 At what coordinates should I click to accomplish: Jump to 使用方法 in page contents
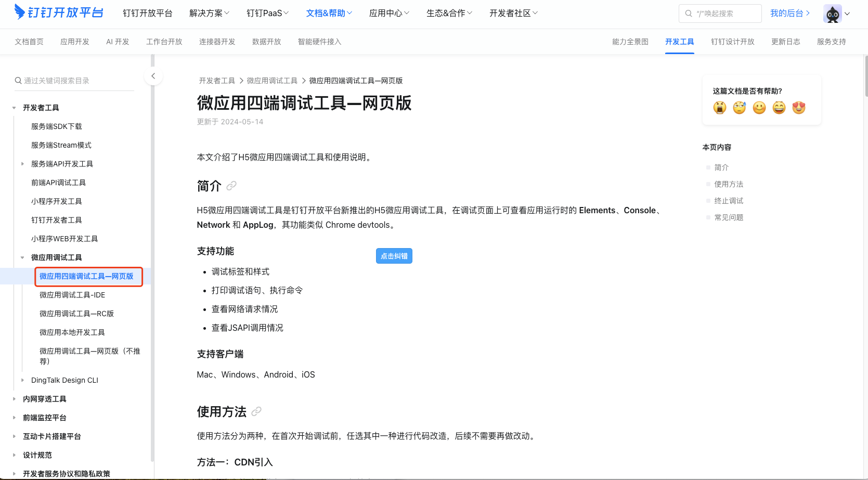(x=729, y=184)
